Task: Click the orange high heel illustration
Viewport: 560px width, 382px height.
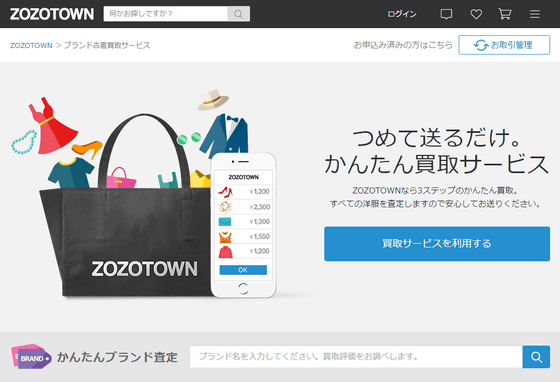Action: [x=88, y=148]
